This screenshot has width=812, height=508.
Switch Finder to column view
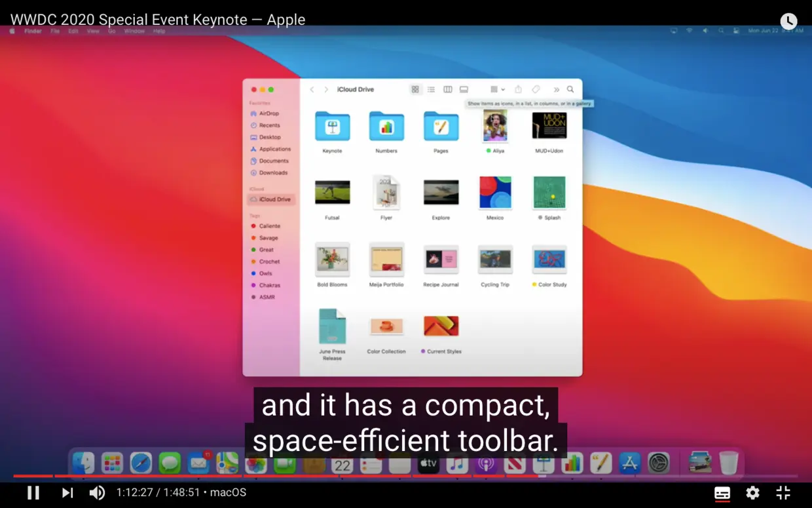(x=448, y=90)
